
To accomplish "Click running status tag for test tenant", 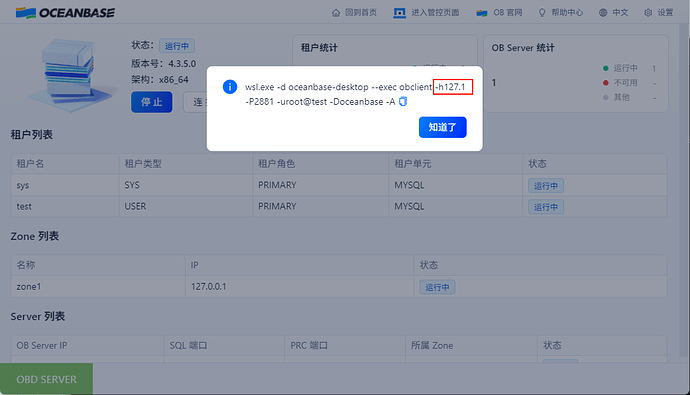I will tap(546, 207).
